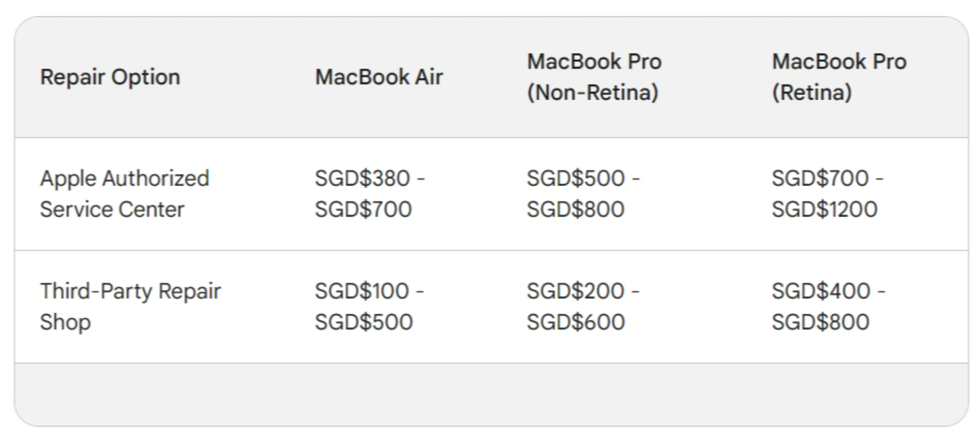Click the SGD$100 - SGD$500 price cell
The width and height of the screenshot is (980, 443).
(x=369, y=307)
